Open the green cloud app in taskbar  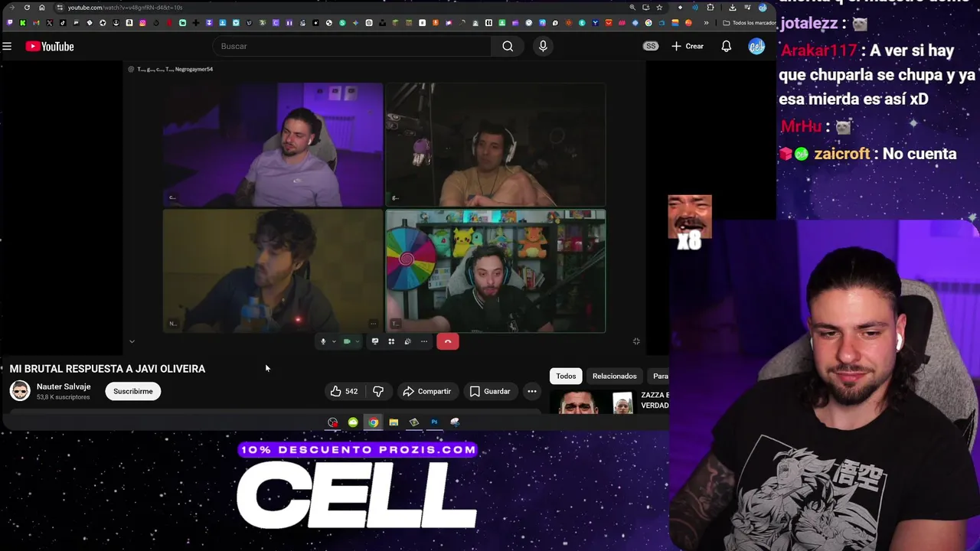tap(353, 422)
